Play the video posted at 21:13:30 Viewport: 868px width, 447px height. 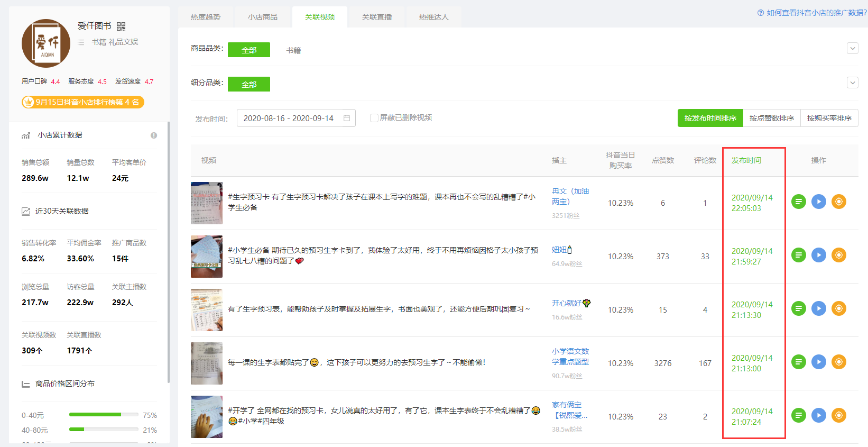pyautogui.click(x=819, y=308)
